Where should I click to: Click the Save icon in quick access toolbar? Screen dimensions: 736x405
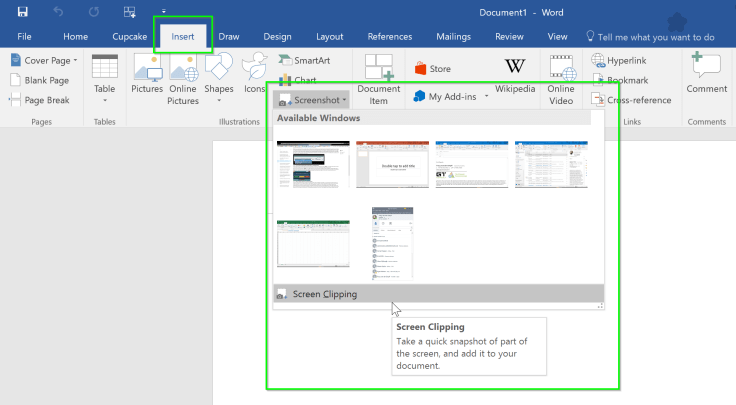(23, 12)
